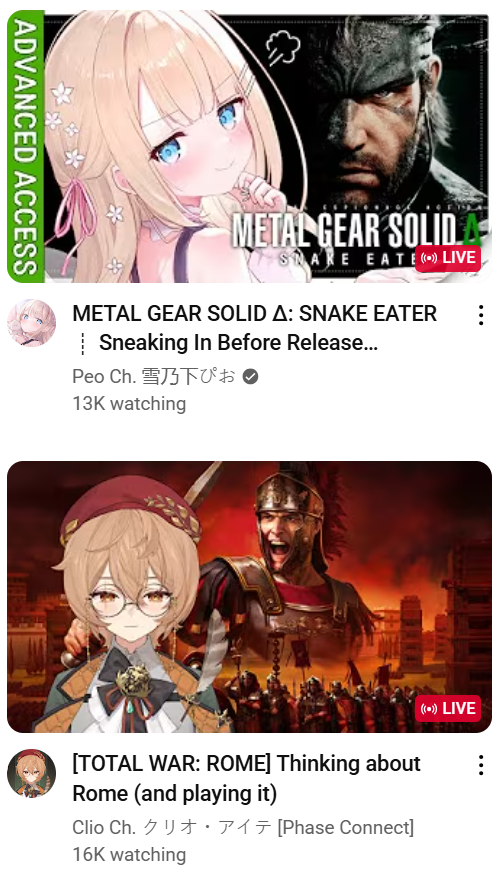Click the verified badge beside Peo Ch.

coord(251,377)
